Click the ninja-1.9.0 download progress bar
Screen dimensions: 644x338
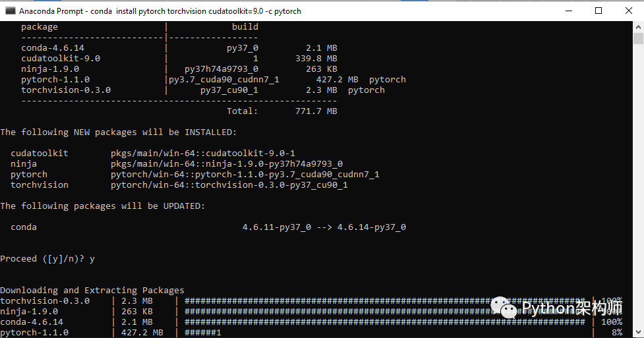point(385,312)
